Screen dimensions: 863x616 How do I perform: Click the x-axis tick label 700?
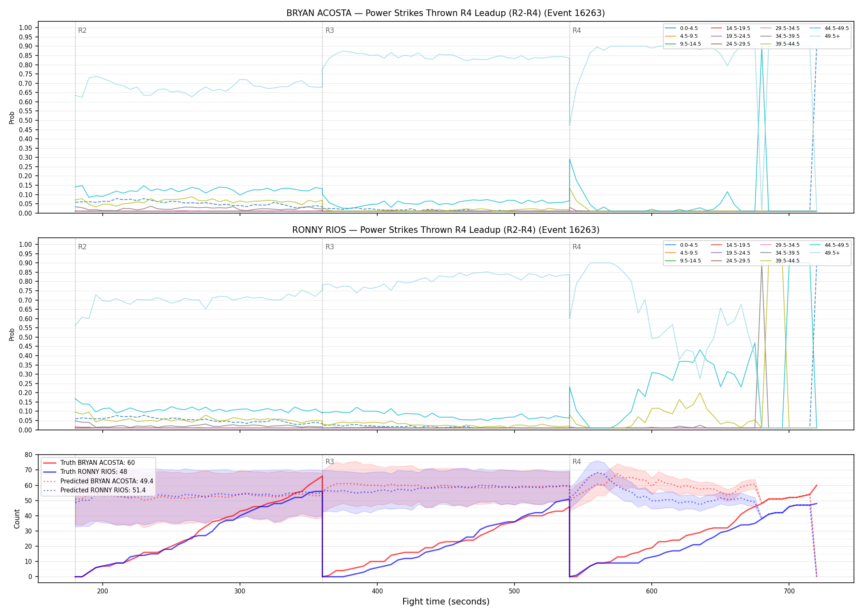point(789,591)
